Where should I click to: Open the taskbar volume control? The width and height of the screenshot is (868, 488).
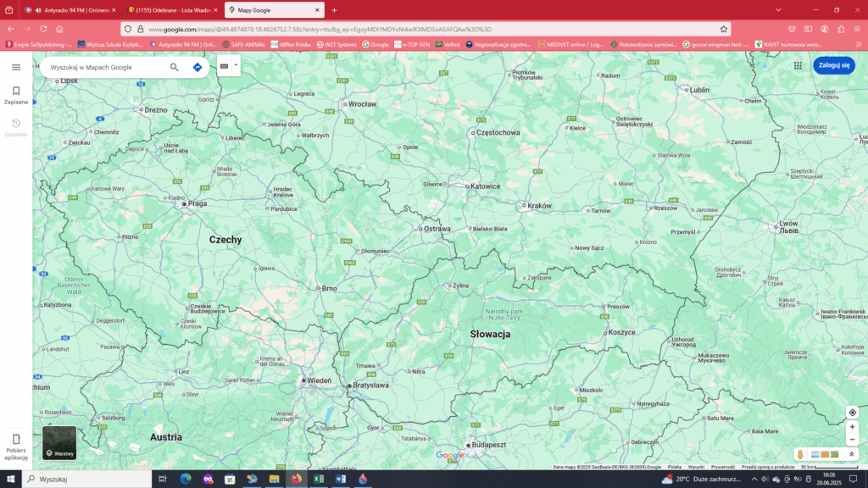pos(765,480)
